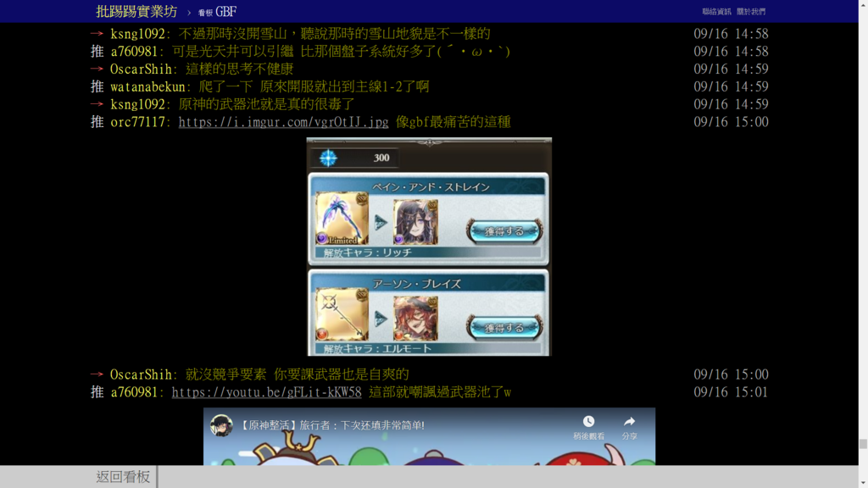
Task: Click the weapon title ペイン・アンド・ストレイン
Action: coord(431,187)
